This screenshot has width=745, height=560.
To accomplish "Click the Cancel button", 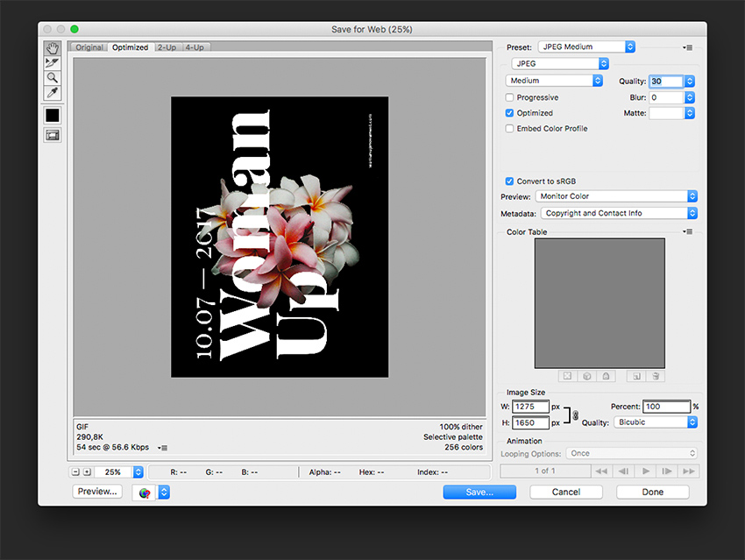I will tap(566, 492).
